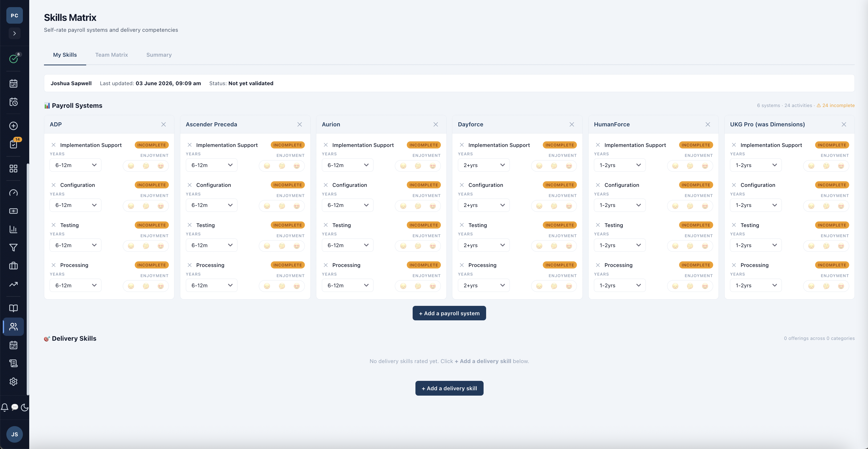The width and height of the screenshot is (868, 449).
Task: Click Add a payroll system button
Action: pos(449,313)
